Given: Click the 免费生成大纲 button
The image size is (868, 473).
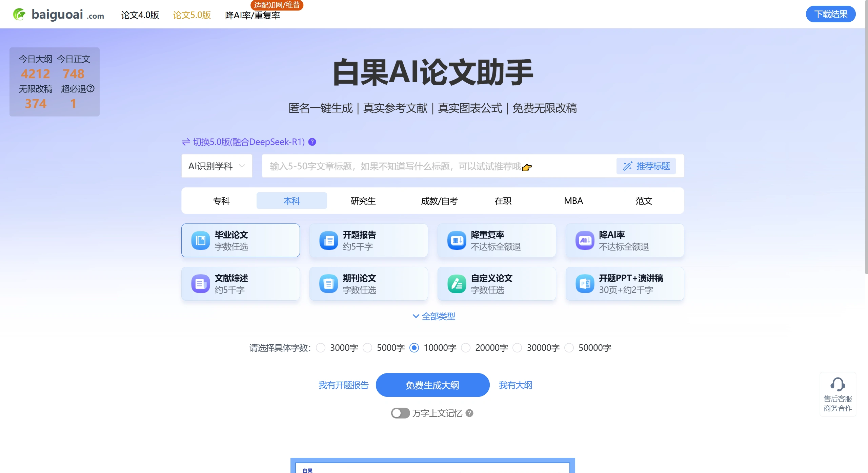Looking at the screenshot, I should point(432,385).
